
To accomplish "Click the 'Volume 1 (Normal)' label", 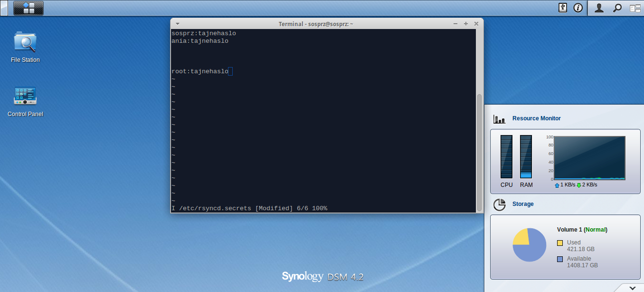I will [582, 230].
